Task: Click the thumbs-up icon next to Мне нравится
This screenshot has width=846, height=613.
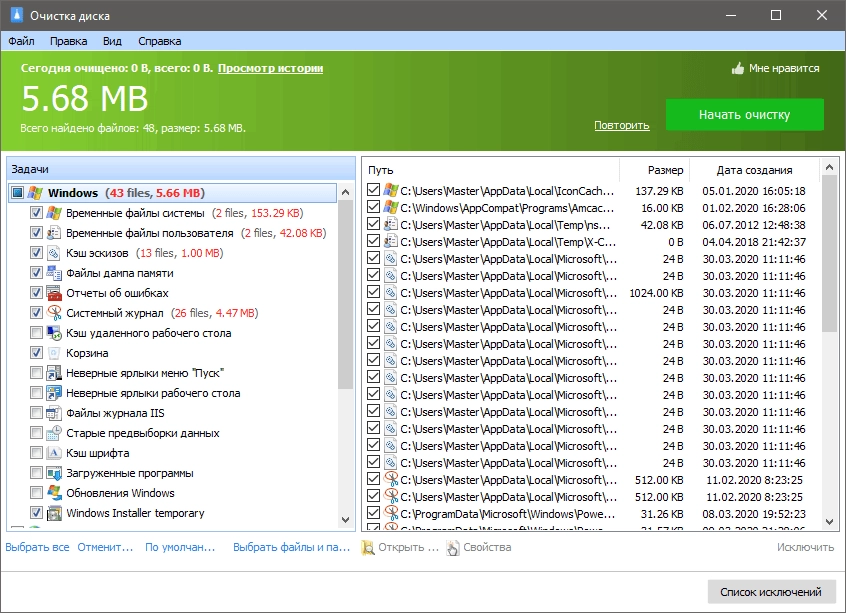Action: coord(738,69)
